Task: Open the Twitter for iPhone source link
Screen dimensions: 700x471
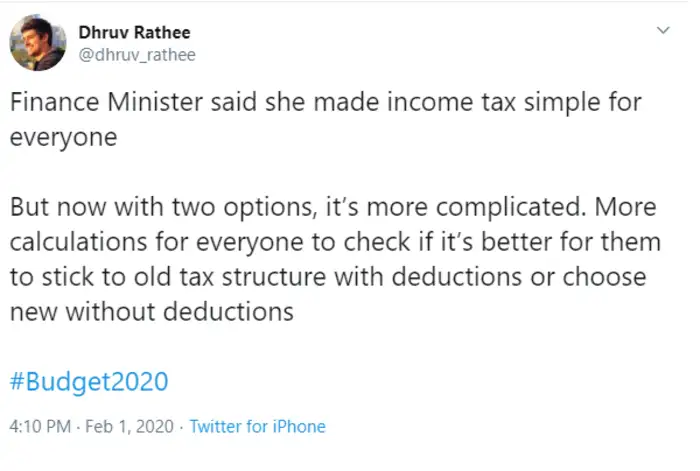Action: point(257,426)
